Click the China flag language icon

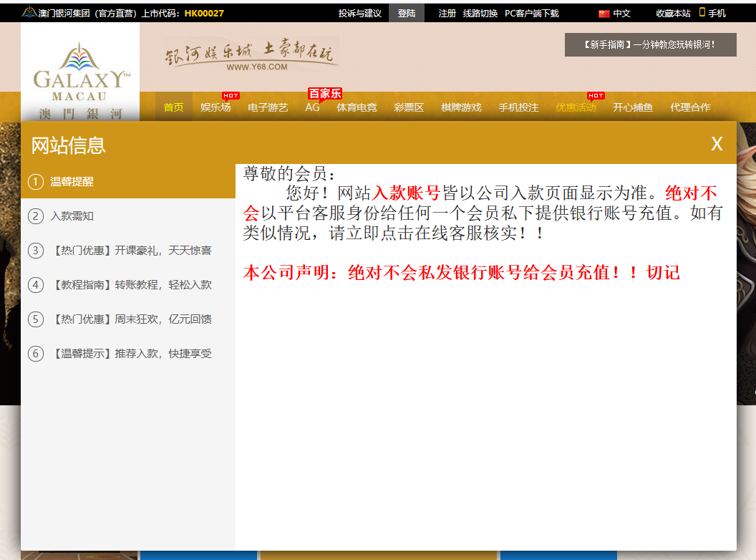[x=604, y=14]
